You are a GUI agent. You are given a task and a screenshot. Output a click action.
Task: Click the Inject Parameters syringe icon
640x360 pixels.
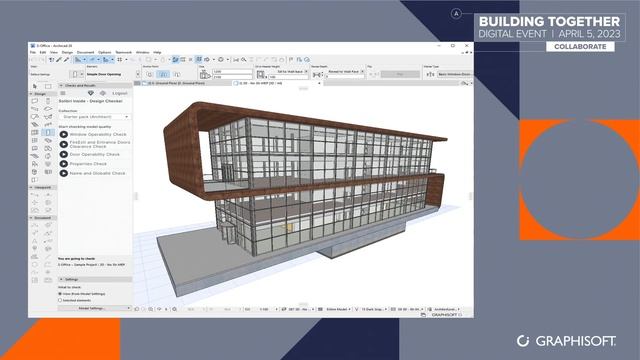pyautogui.click(x=66, y=60)
